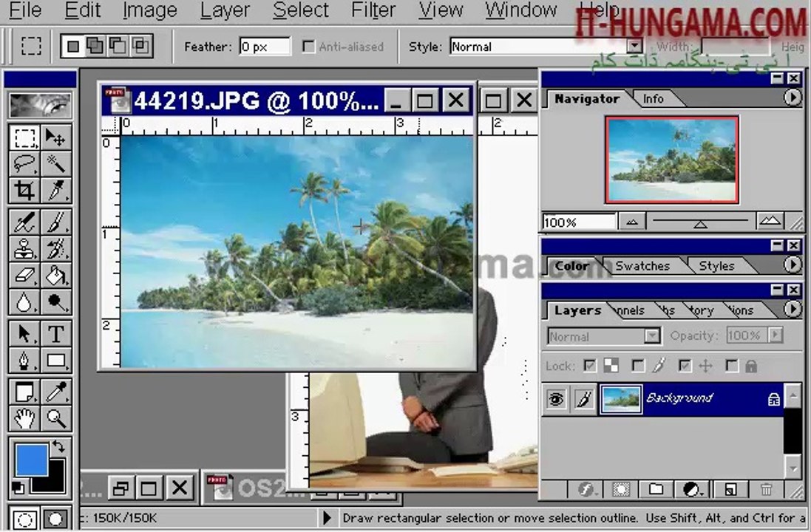The image size is (811, 532).
Task: Delete layer with trash icon
Action: tap(767, 488)
